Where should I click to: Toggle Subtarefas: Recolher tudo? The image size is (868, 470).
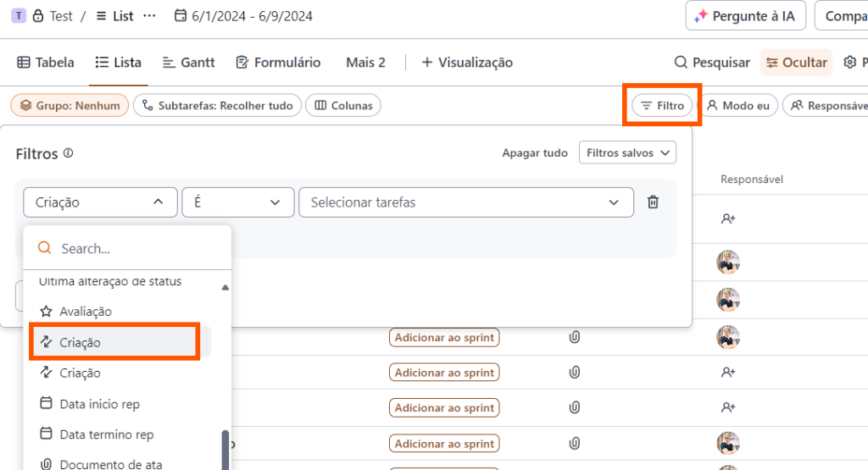pos(217,106)
